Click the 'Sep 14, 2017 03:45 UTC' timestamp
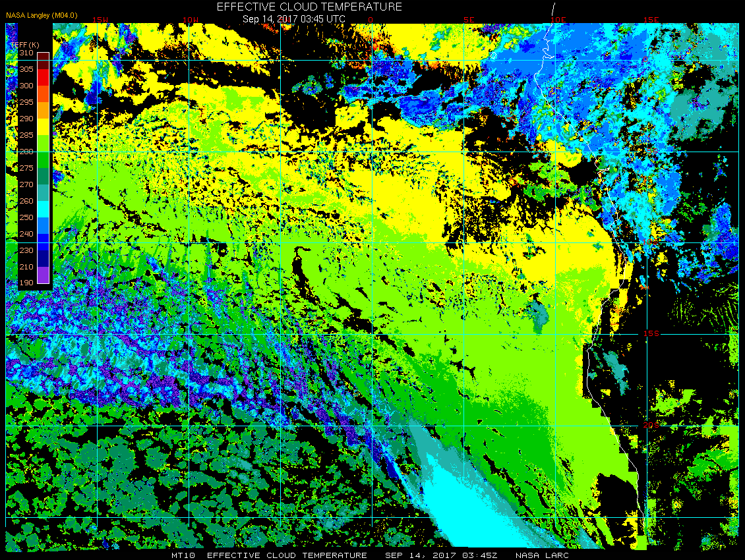 coord(293,19)
